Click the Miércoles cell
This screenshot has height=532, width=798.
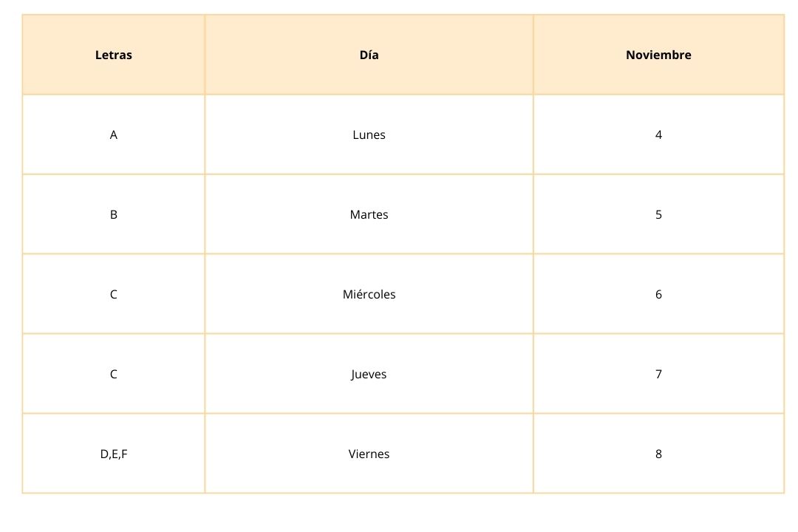(369, 294)
